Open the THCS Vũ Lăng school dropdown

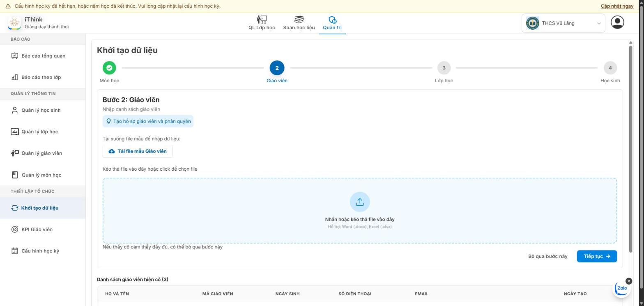563,23
